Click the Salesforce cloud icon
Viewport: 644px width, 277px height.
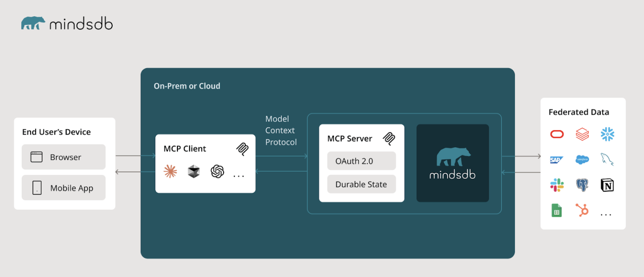582,159
